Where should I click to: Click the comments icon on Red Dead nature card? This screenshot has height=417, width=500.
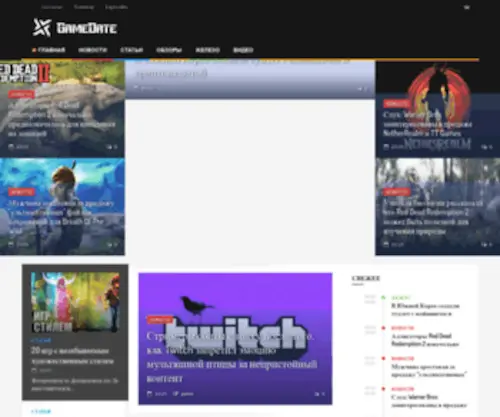coord(484,244)
